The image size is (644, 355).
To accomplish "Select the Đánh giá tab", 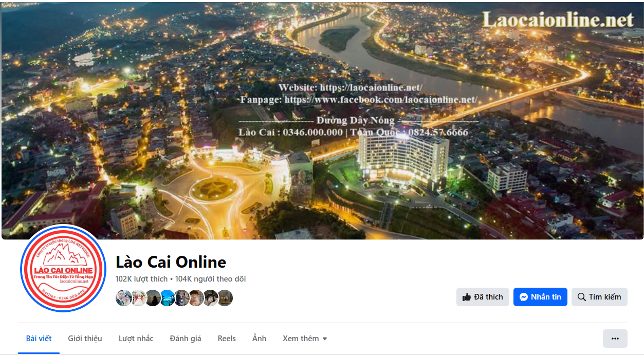I will click(x=186, y=339).
